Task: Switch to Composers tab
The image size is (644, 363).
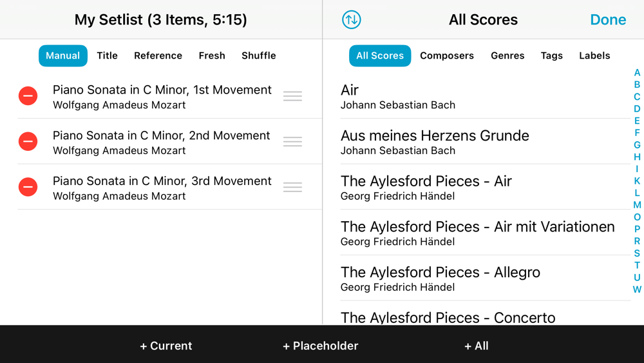Action: 447,56
